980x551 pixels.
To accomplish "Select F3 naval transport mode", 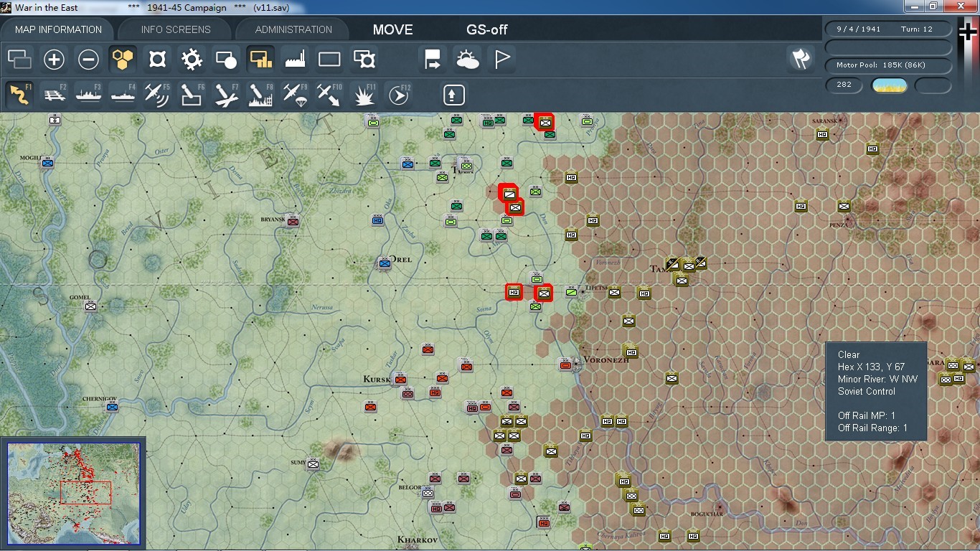I will pos(88,95).
